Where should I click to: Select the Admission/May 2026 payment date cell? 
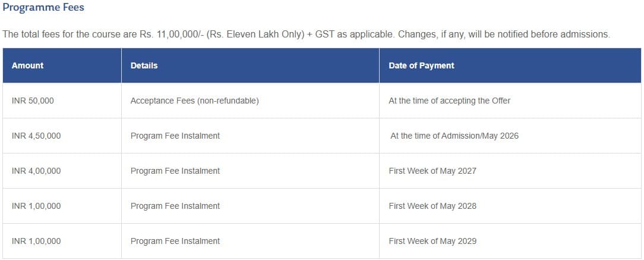[x=454, y=136]
